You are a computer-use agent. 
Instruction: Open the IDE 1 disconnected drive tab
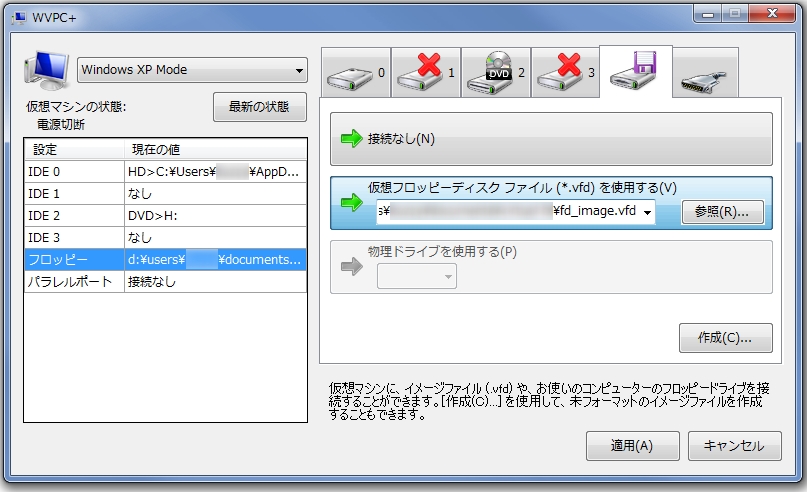point(426,72)
